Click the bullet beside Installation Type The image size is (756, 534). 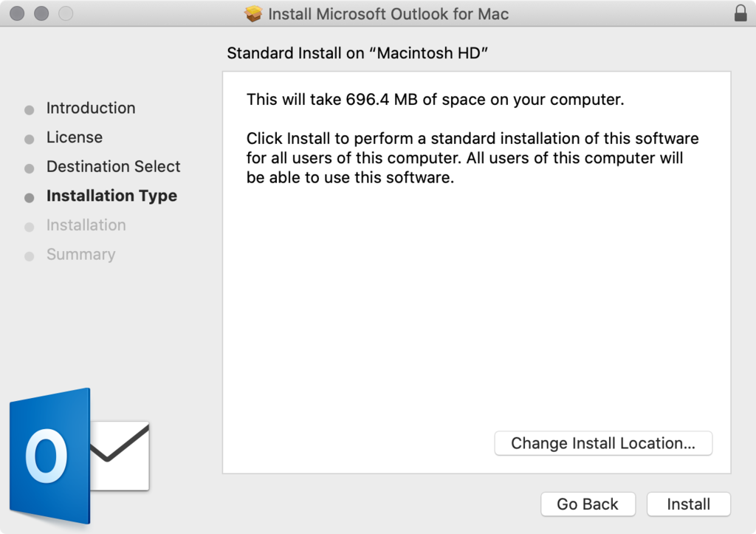point(29,196)
